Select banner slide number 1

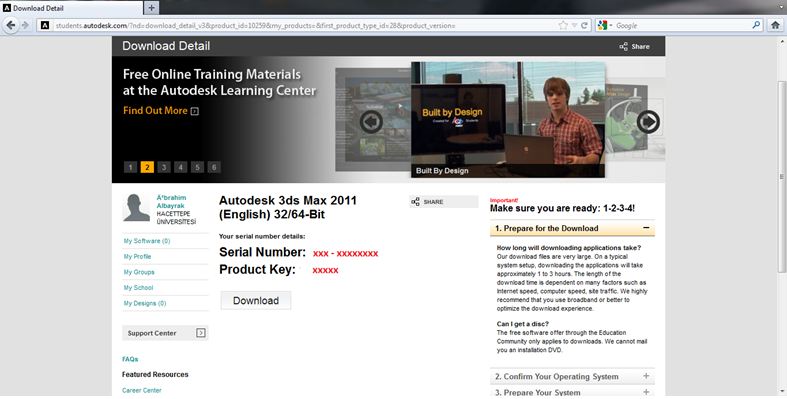(x=130, y=167)
